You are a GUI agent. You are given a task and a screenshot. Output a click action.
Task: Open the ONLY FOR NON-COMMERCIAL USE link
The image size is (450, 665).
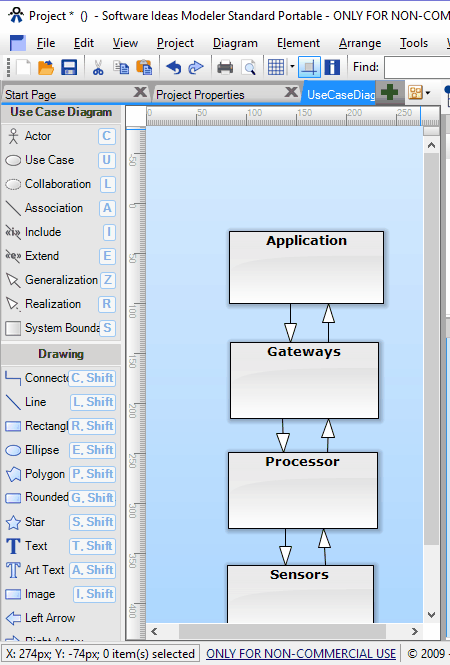click(301, 654)
